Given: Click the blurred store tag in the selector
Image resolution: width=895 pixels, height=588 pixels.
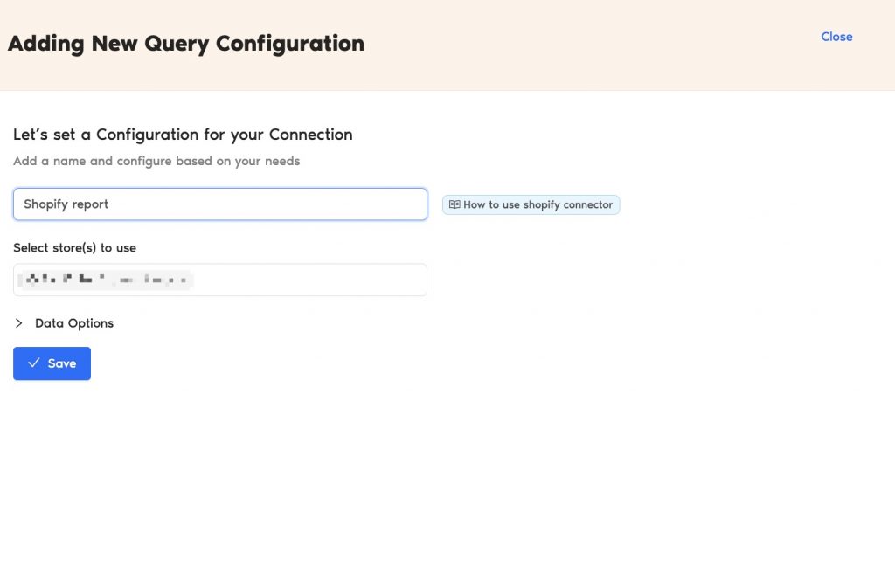Looking at the screenshot, I should click(105, 280).
